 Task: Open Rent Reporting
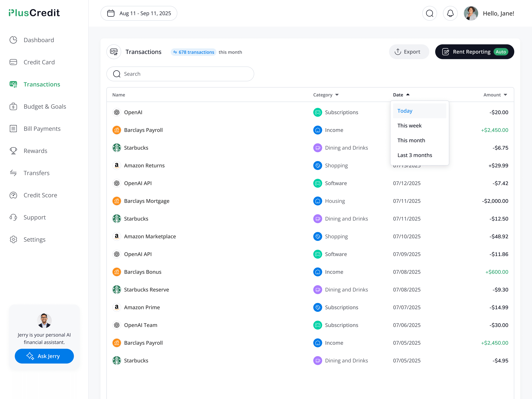point(475,52)
